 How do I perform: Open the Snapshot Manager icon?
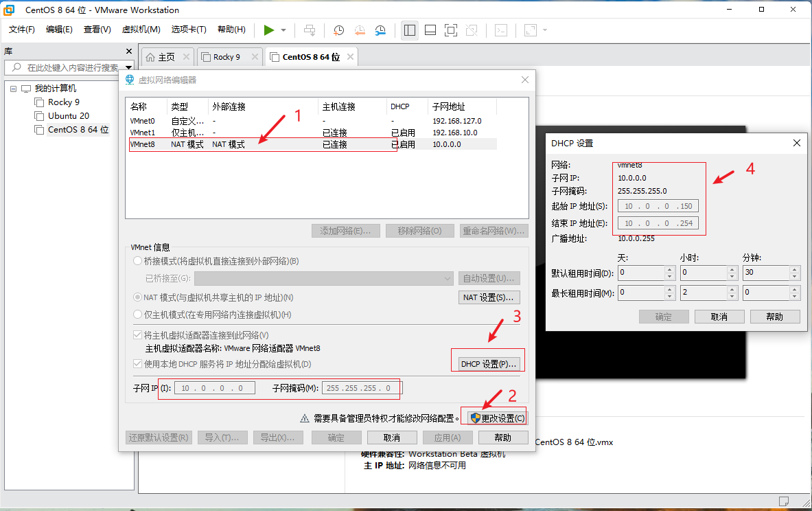click(380, 30)
